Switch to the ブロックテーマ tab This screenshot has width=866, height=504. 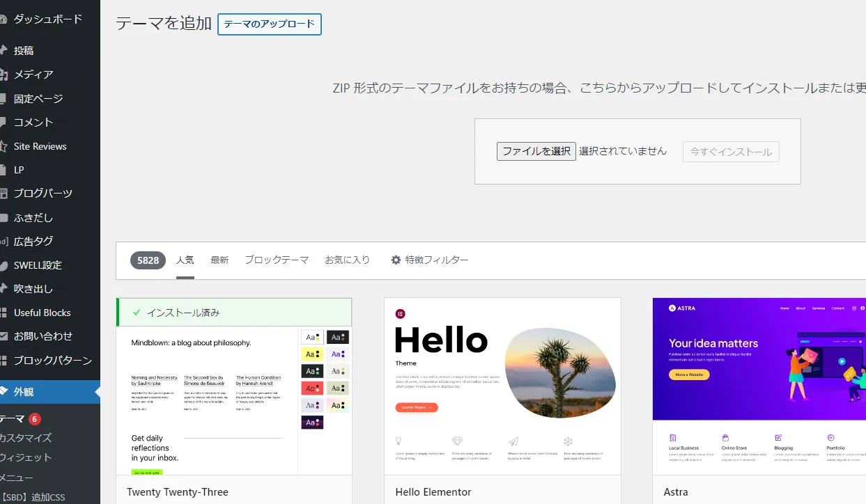[x=277, y=260]
